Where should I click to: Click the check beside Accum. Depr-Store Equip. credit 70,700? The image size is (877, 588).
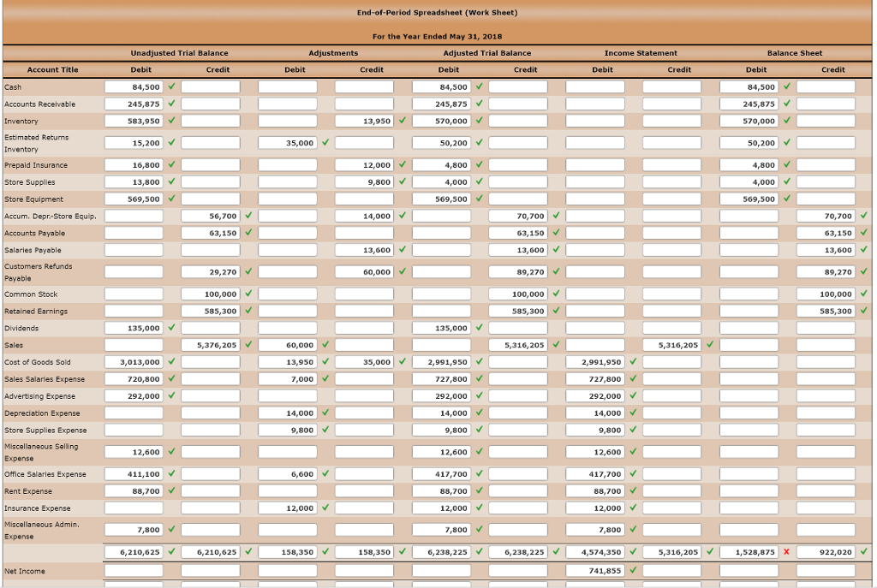(556, 217)
